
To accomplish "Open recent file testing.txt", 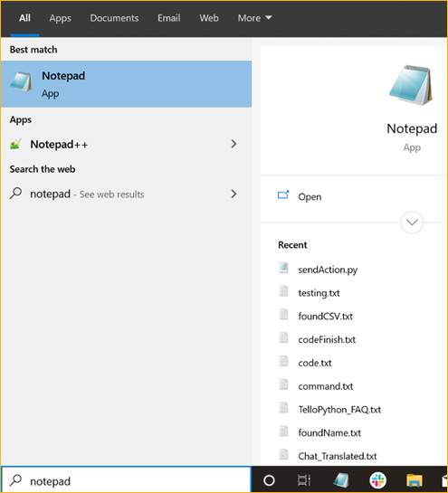I will 319,293.
